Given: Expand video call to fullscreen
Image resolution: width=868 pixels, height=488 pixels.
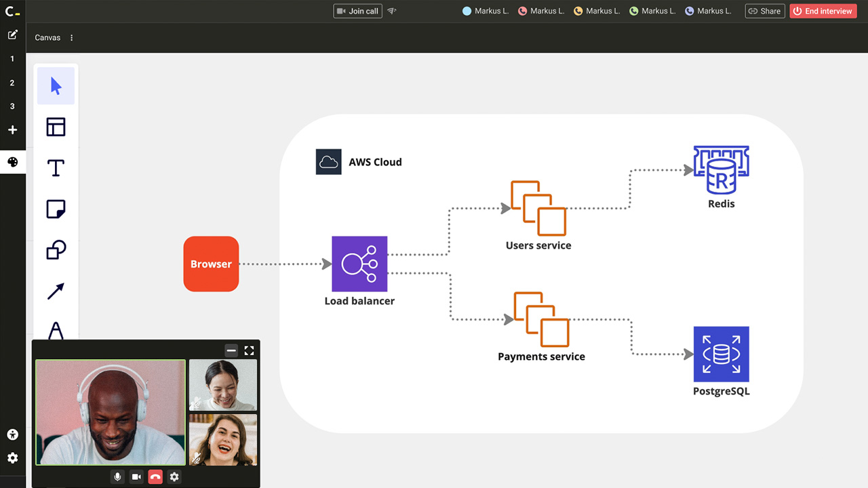Looking at the screenshot, I should coord(249,350).
